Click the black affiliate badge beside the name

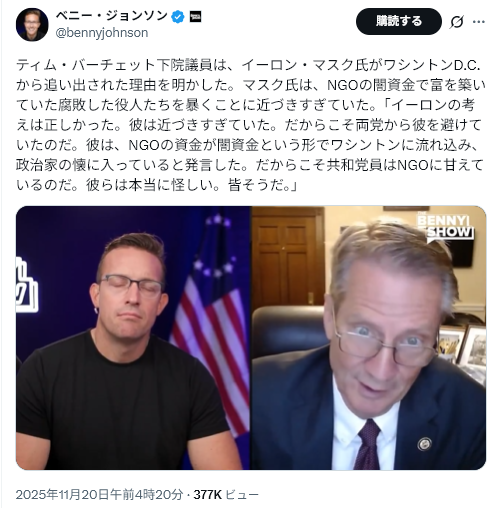tap(195, 17)
